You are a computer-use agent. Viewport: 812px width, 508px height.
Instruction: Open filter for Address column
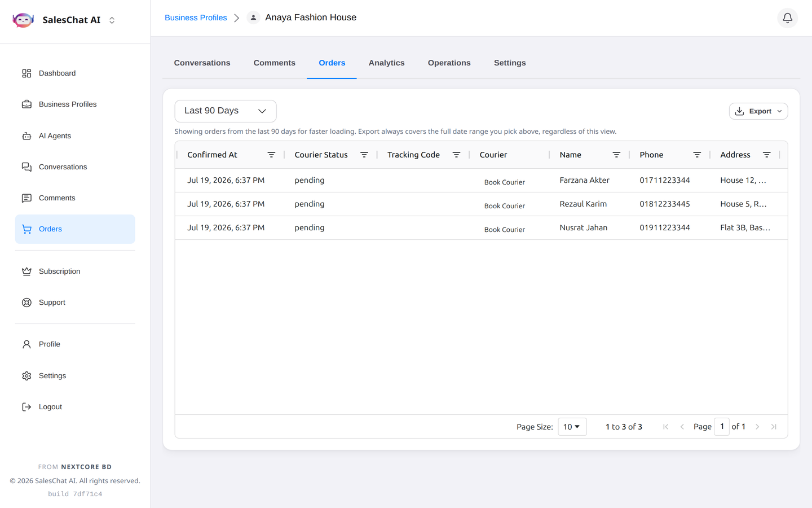click(x=766, y=155)
